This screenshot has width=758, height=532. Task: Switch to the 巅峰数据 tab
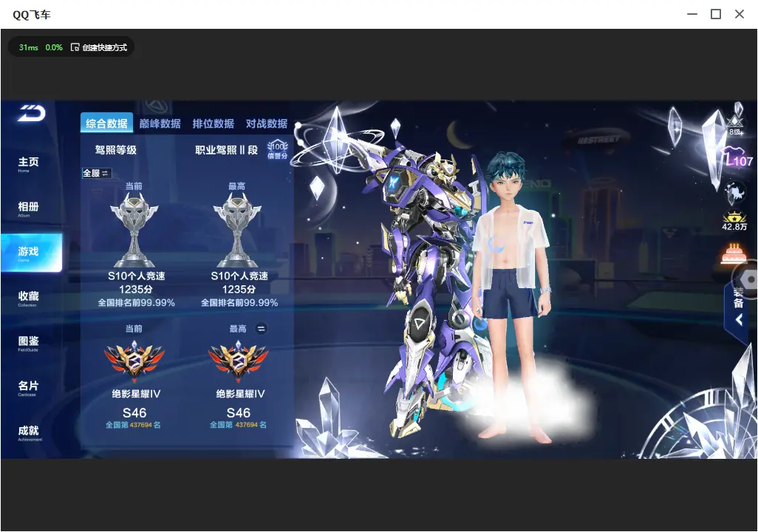(x=160, y=123)
